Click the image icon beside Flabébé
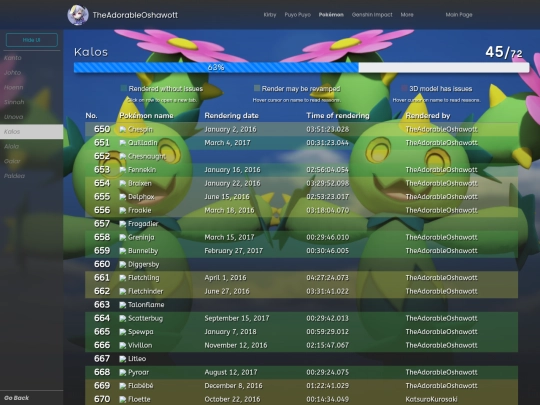The width and height of the screenshot is (540, 405). click(x=123, y=386)
